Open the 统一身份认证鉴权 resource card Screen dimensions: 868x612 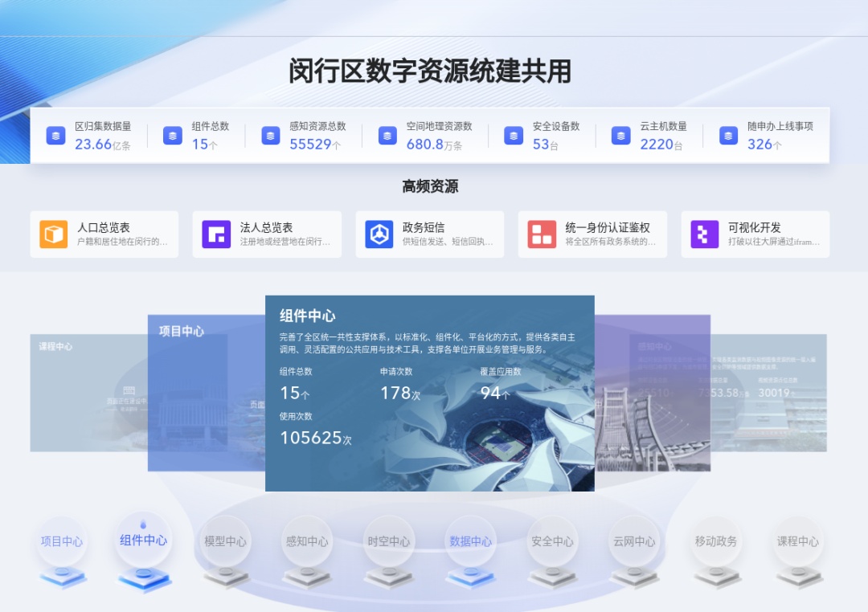click(592, 234)
